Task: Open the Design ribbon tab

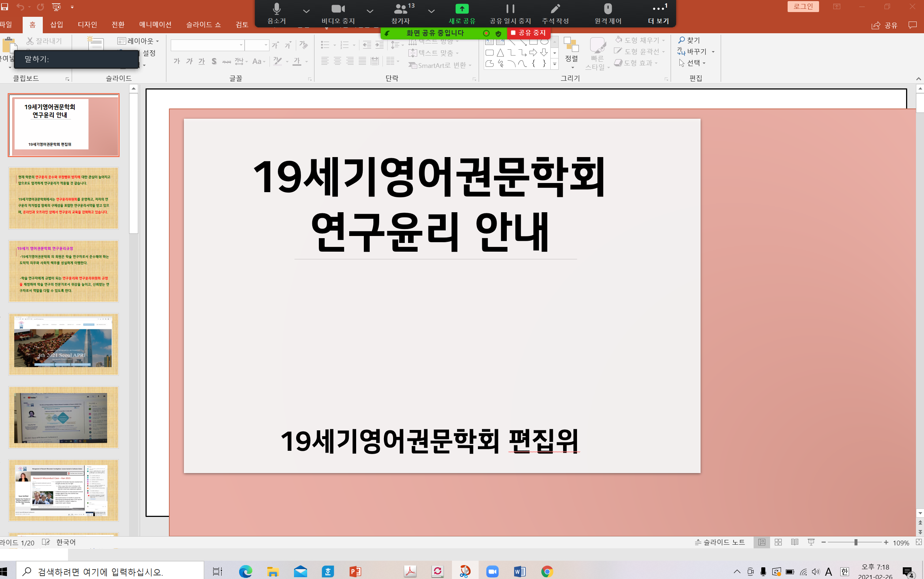Action: tap(87, 25)
